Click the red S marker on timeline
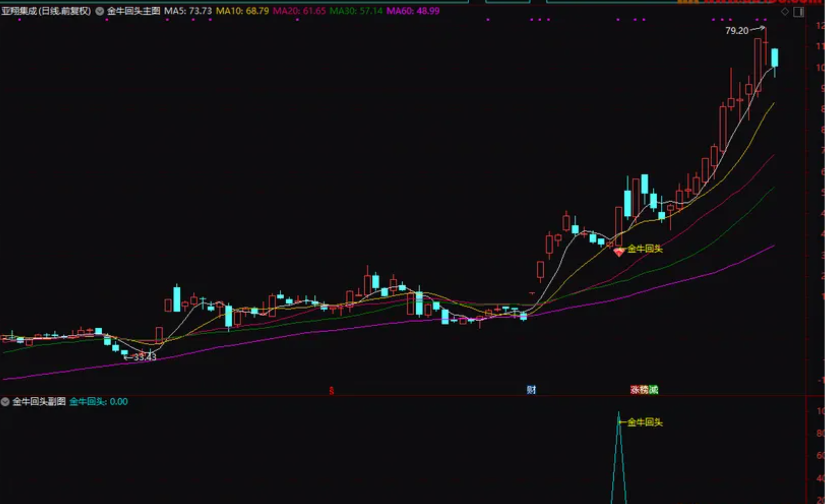Screen dimensions: 825x504 click(331, 391)
